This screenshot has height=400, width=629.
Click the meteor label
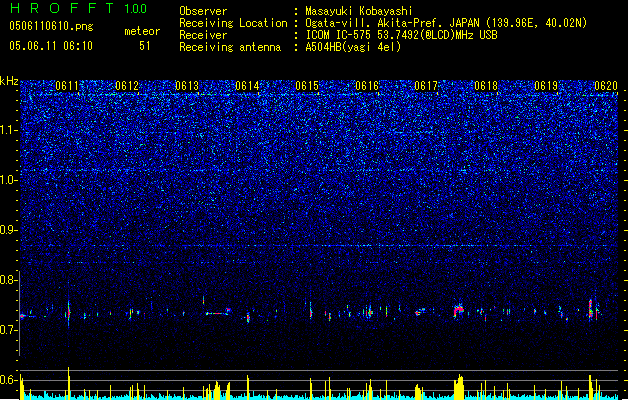[x=142, y=31]
